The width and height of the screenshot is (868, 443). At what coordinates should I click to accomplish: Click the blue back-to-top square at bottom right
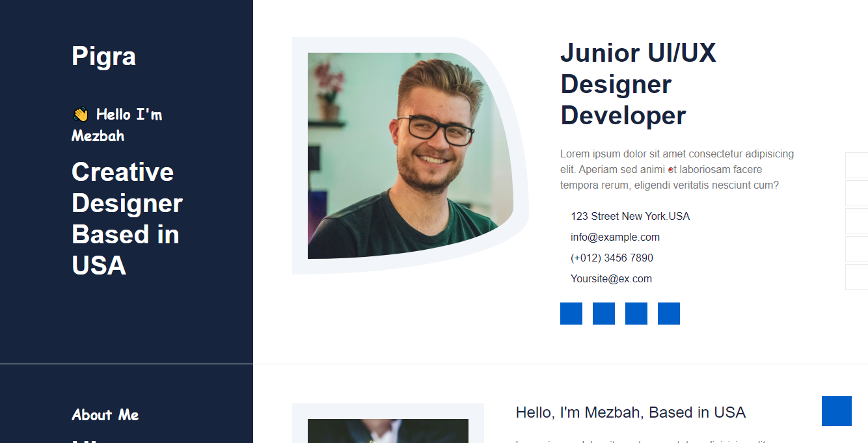(x=837, y=411)
